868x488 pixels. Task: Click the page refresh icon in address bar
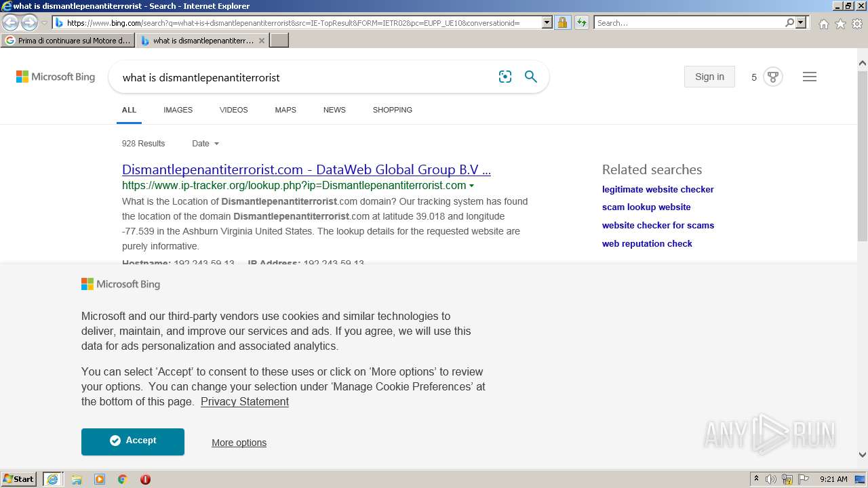(582, 22)
